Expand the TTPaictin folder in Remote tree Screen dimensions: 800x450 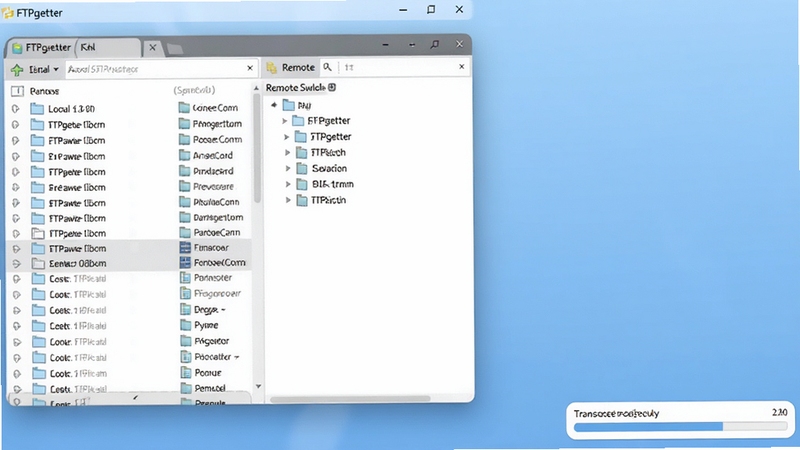coord(288,200)
